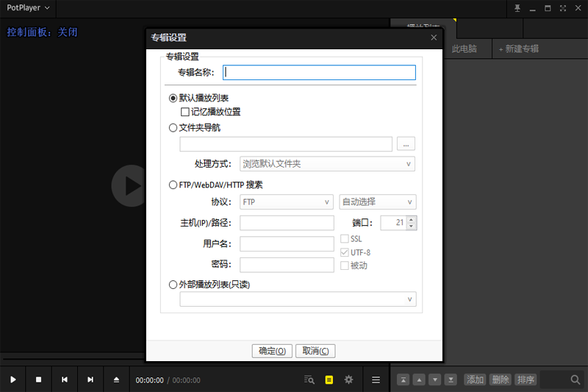This screenshot has width=588, height=392.
Task: Toggle the yellow playlist panel icon
Action: click(329, 379)
